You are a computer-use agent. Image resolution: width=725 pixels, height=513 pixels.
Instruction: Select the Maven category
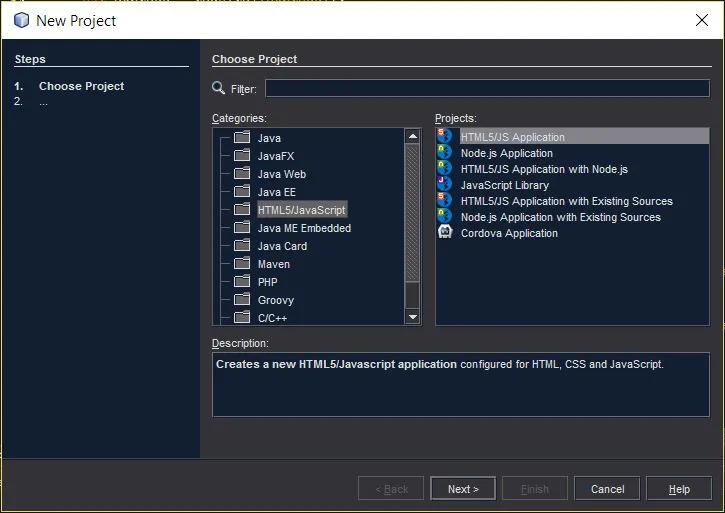274,264
